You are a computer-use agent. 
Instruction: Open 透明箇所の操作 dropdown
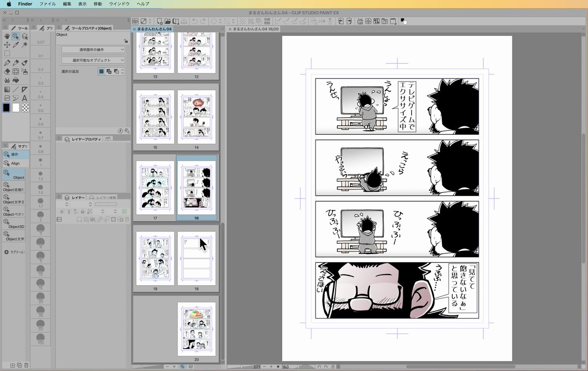[x=93, y=49]
